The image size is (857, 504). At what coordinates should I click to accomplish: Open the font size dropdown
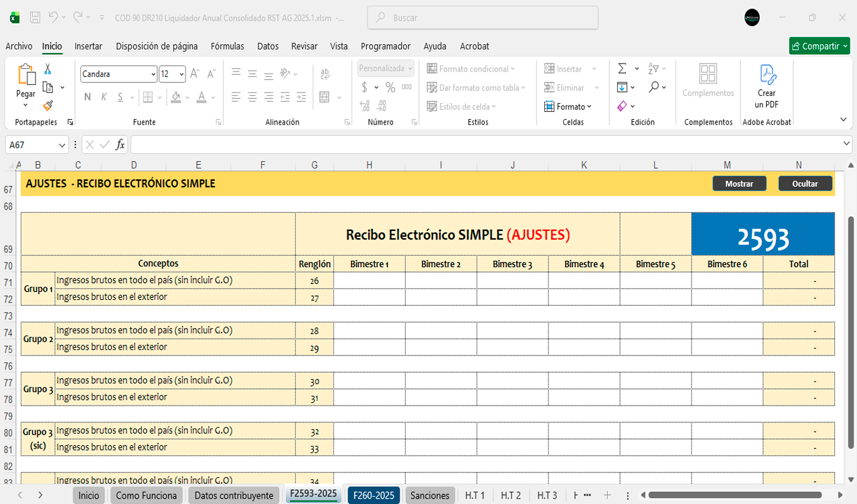click(x=181, y=74)
